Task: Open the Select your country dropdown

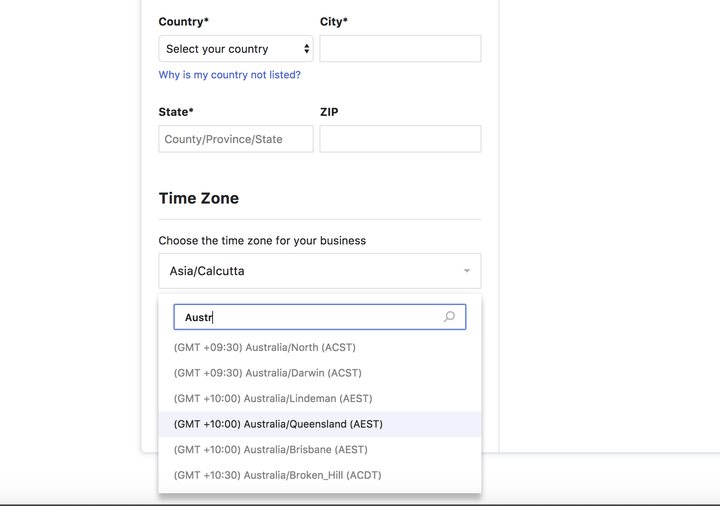Action: click(x=236, y=49)
